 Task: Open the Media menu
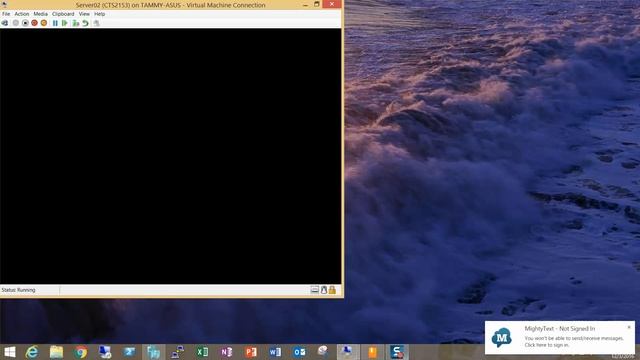tap(40, 14)
